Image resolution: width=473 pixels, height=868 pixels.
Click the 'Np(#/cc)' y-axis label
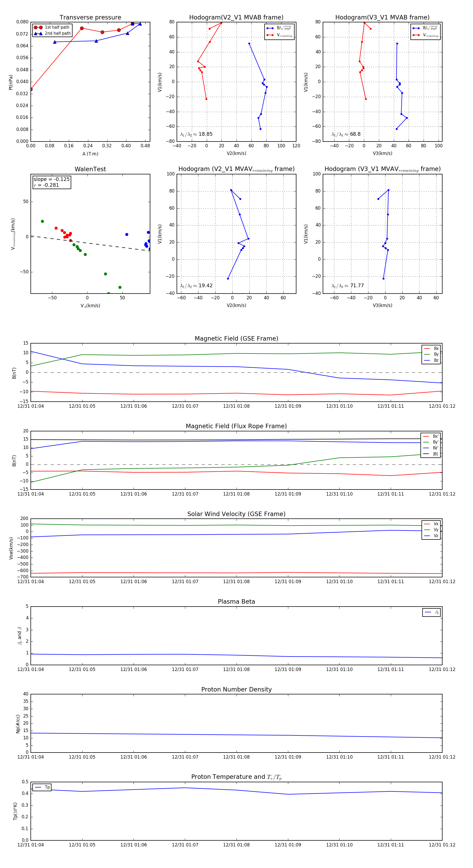point(18,723)
